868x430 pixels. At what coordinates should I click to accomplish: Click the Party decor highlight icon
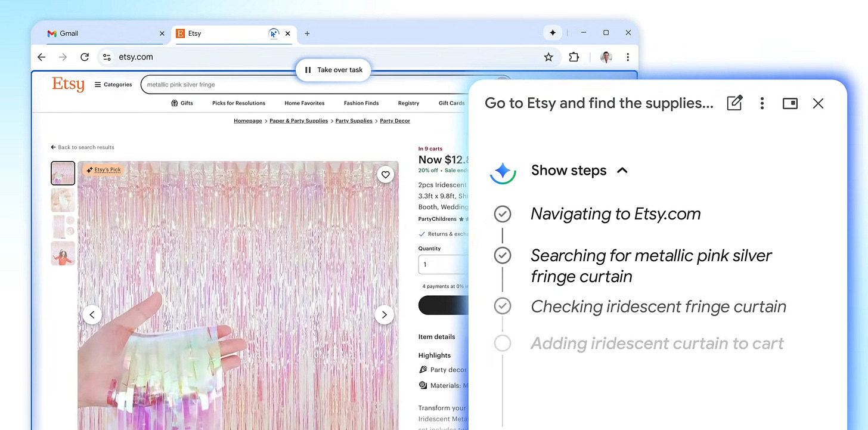[423, 370]
